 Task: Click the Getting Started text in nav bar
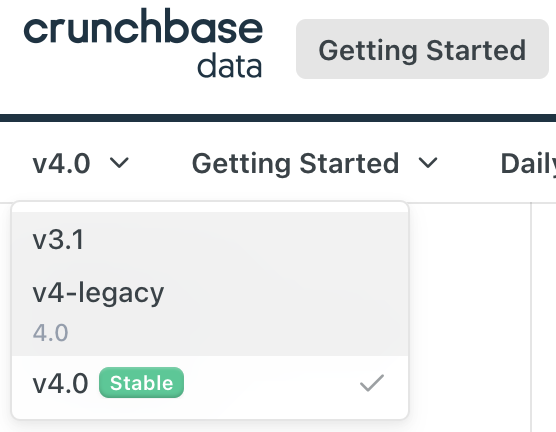point(295,164)
